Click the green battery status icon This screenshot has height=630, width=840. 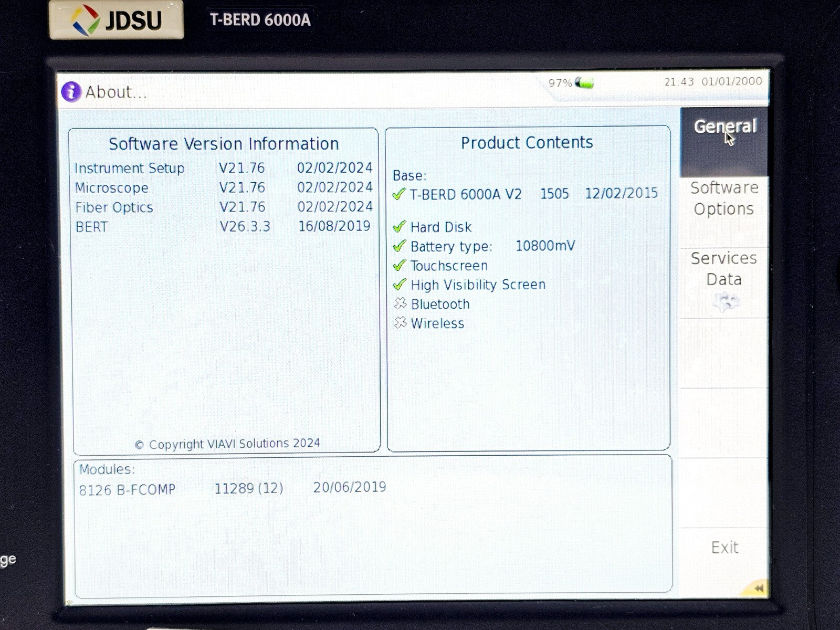pos(584,83)
